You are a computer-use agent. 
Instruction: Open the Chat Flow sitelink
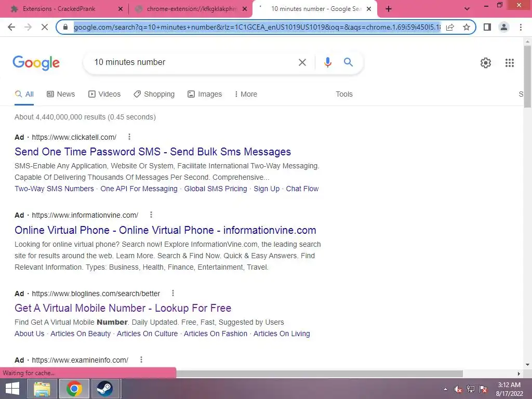tap(302, 189)
